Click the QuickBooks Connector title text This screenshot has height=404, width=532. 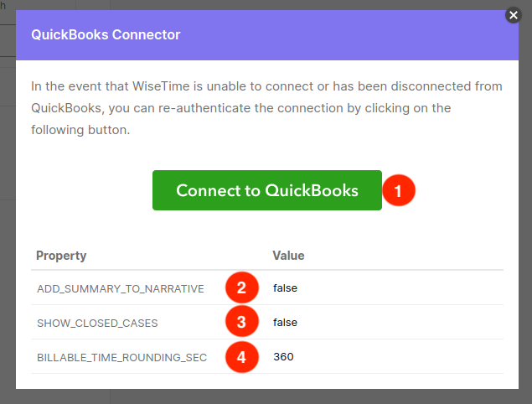click(106, 34)
